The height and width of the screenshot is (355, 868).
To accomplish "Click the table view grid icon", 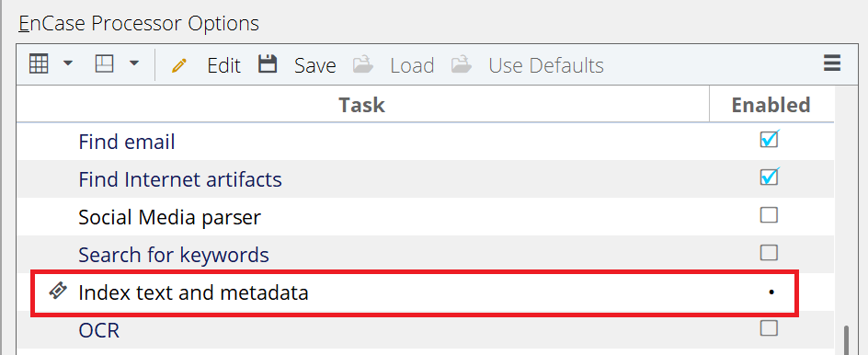I will (x=39, y=64).
